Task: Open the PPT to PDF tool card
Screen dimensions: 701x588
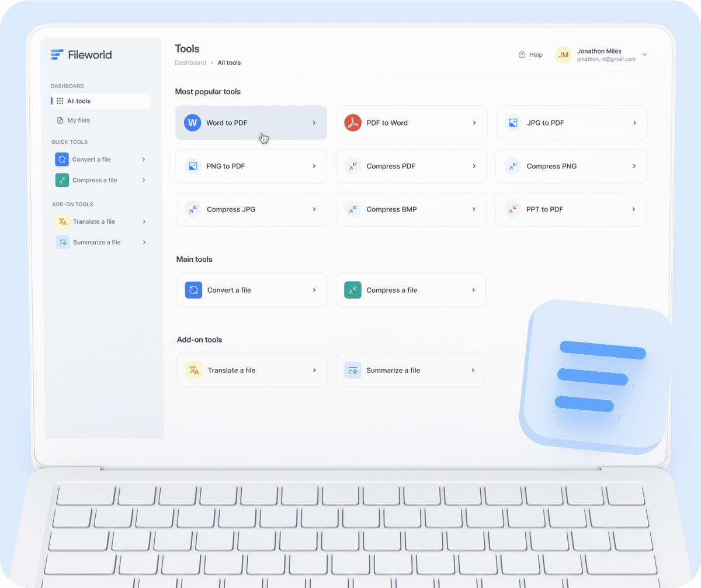Action: (x=571, y=209)
